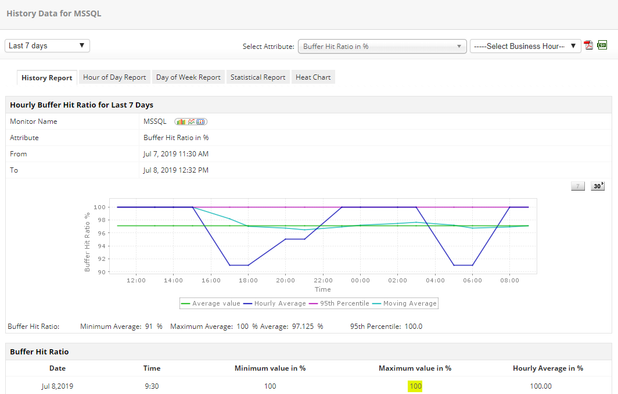Open the line graph icon beside MSSQL
The height and width of the screenshot is (394, 618).
[191, 122]
